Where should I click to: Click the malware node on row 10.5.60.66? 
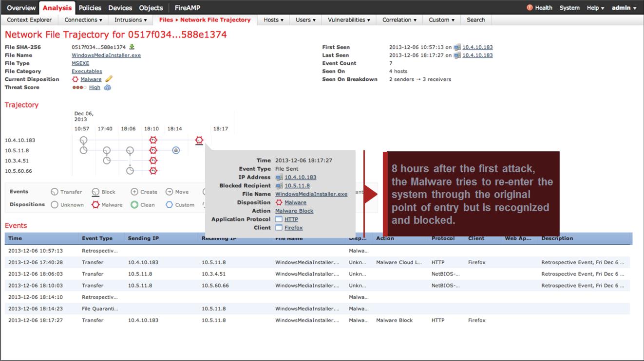[x=153, y=171]
